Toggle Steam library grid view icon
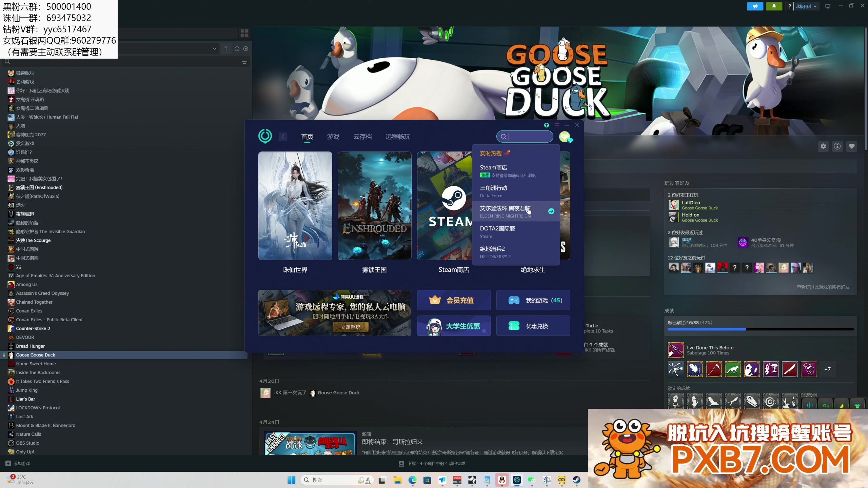This screenshot has width=868, height=488. (x=244, y=33)
